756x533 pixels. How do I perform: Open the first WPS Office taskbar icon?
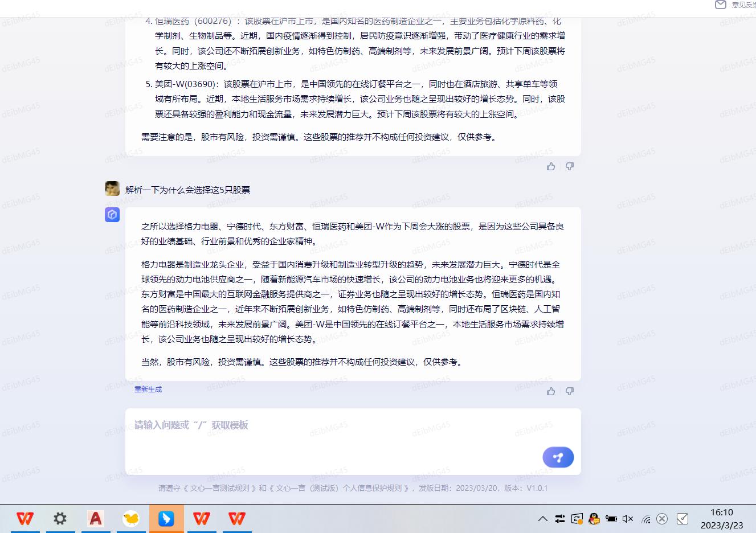point(24,519)
